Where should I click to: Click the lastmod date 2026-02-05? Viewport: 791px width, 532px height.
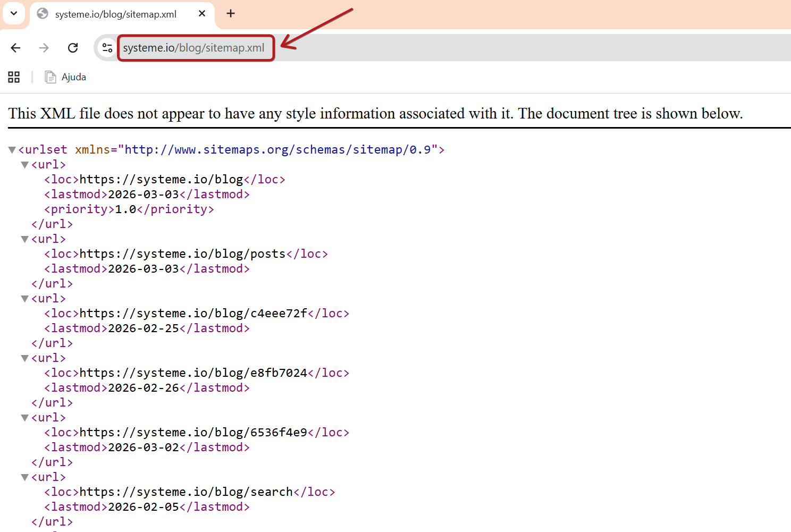tap(144, 507)
